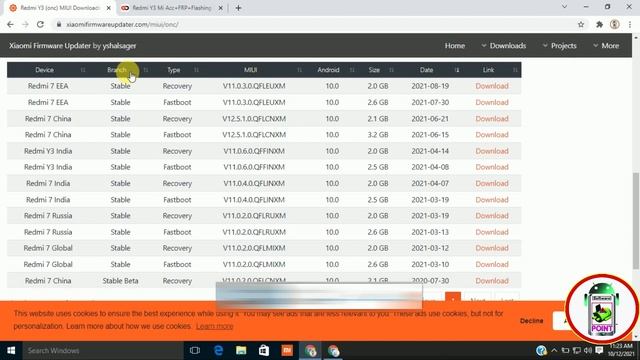Open the notification center tray icon

tap(599, 351)
